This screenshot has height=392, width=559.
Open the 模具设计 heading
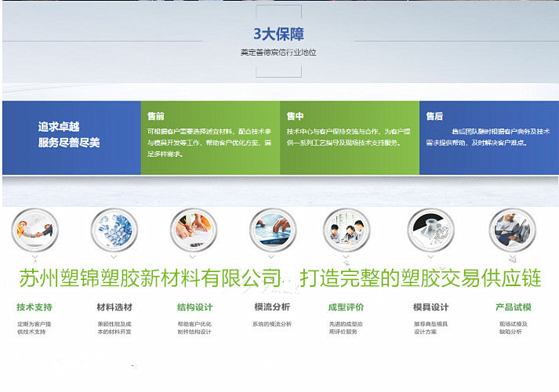pyautogui.click(x=430, y=307)
